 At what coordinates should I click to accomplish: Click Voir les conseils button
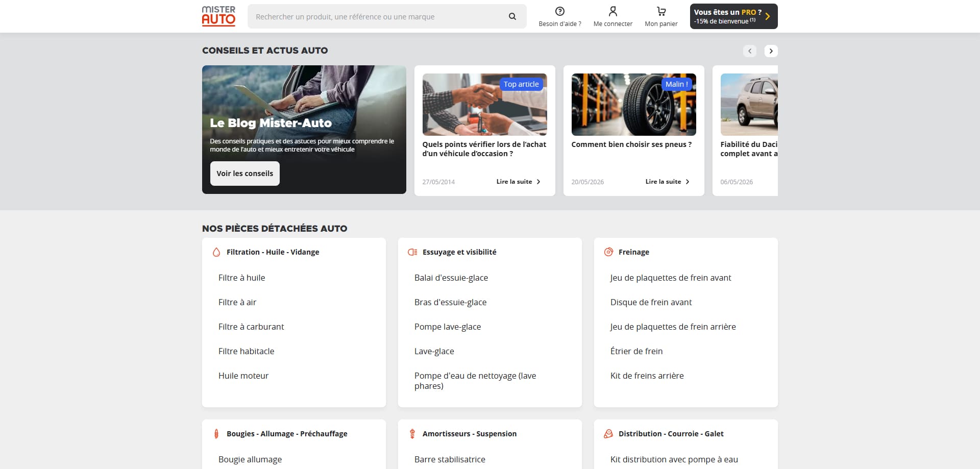point(245,174)
